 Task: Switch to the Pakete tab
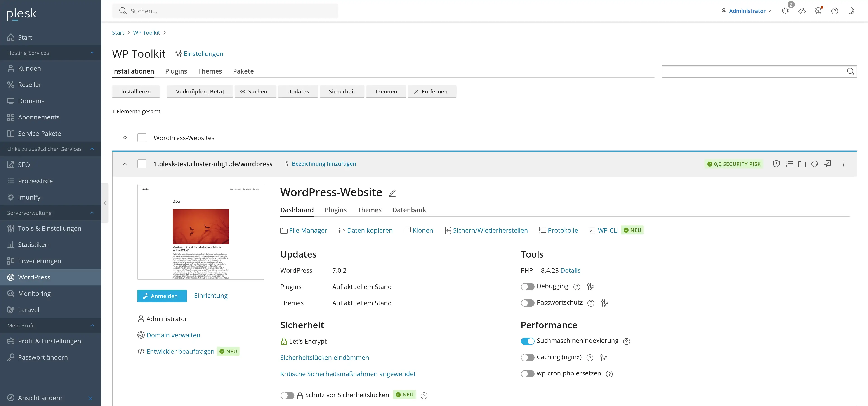click(243, 71)
